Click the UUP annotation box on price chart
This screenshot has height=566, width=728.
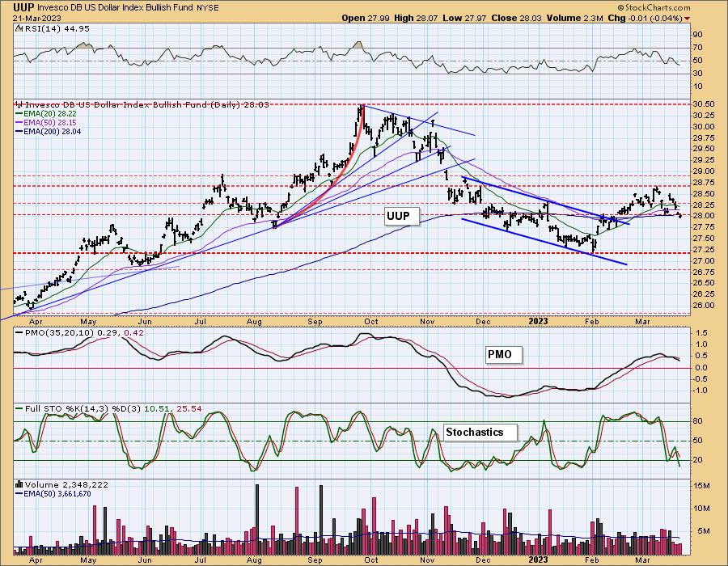click(403, 216)
